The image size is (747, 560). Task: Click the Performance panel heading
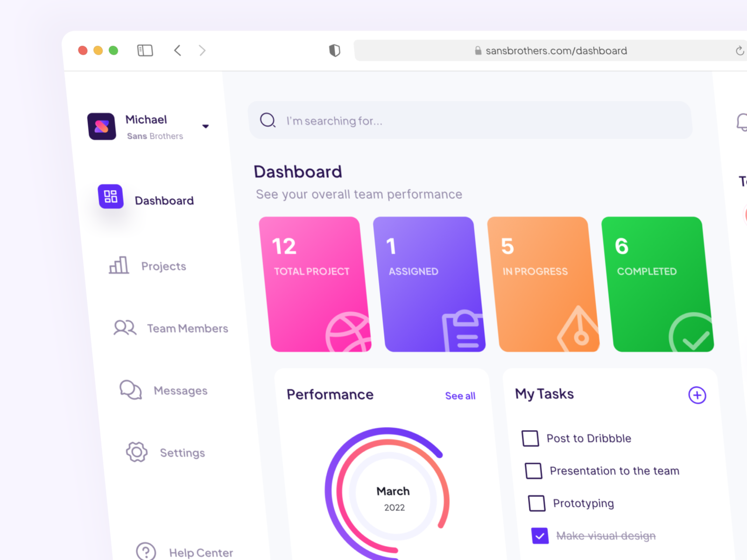(330, 394)
